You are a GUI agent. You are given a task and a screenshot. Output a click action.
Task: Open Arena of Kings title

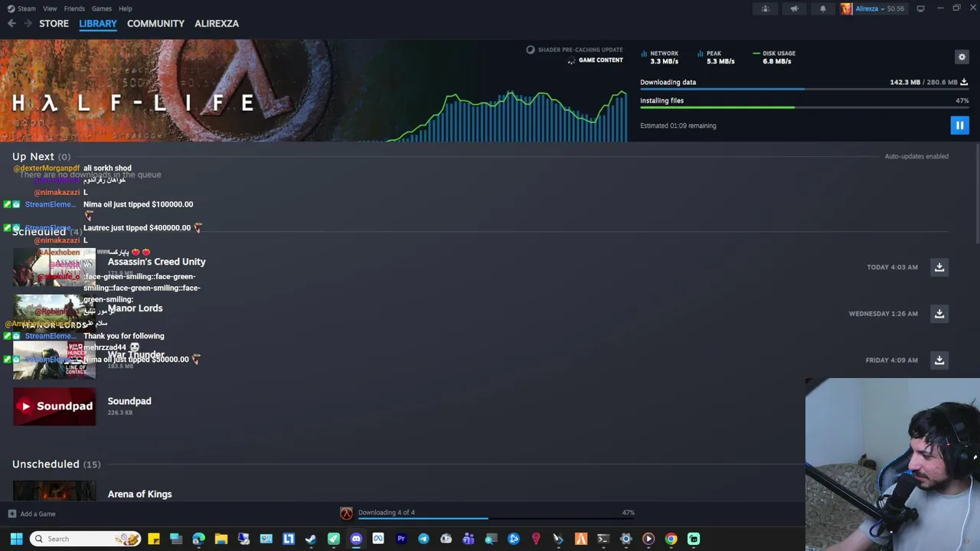(x=139, y=494)
